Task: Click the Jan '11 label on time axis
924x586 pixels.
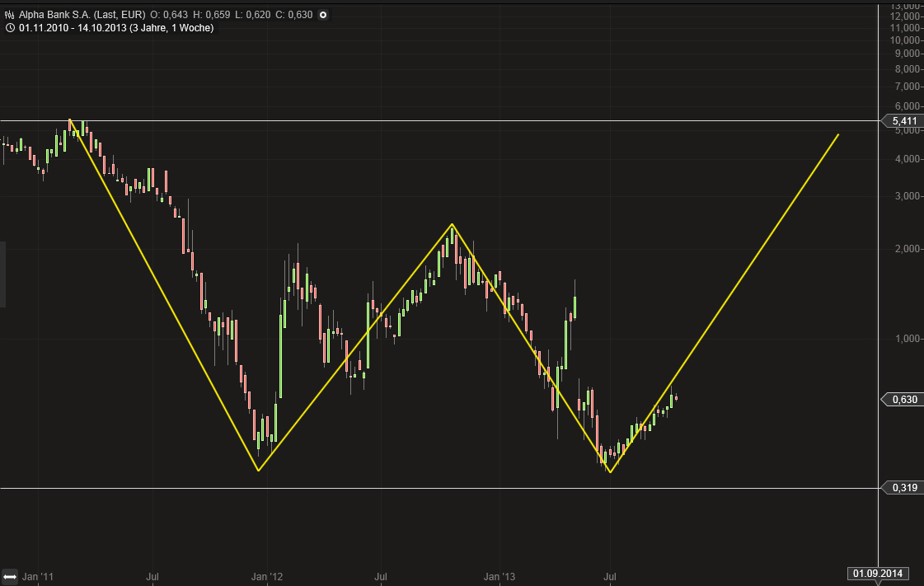Action: point(38,576)
